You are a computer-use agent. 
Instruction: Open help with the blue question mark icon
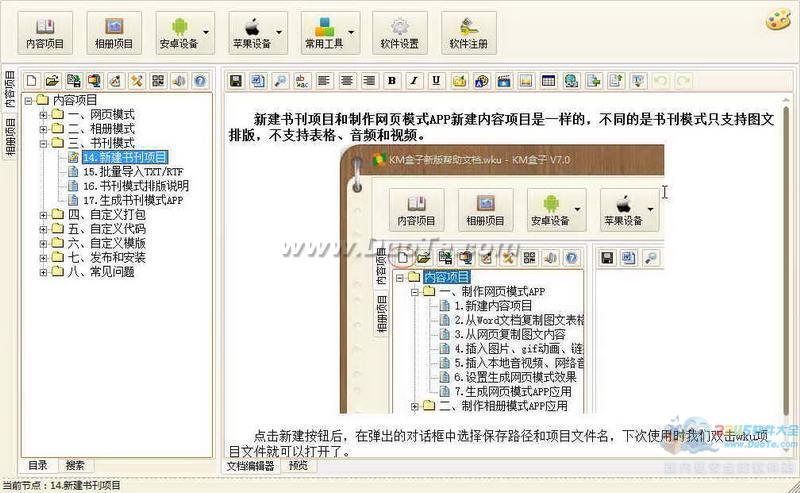200,81
